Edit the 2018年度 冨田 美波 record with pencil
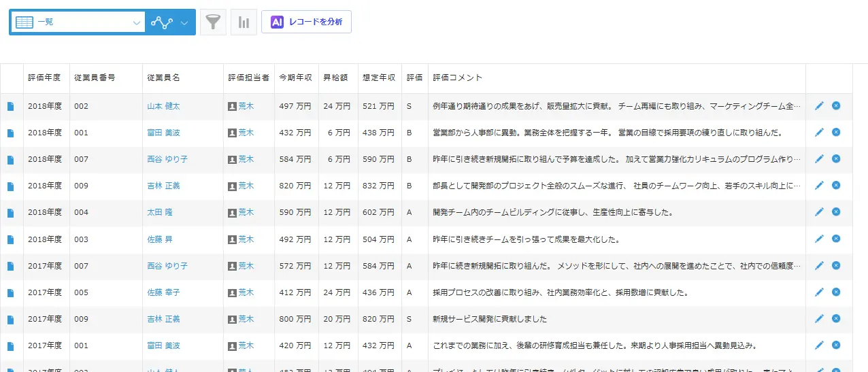This screenshot has width=868, height=372. pos(819,132)
